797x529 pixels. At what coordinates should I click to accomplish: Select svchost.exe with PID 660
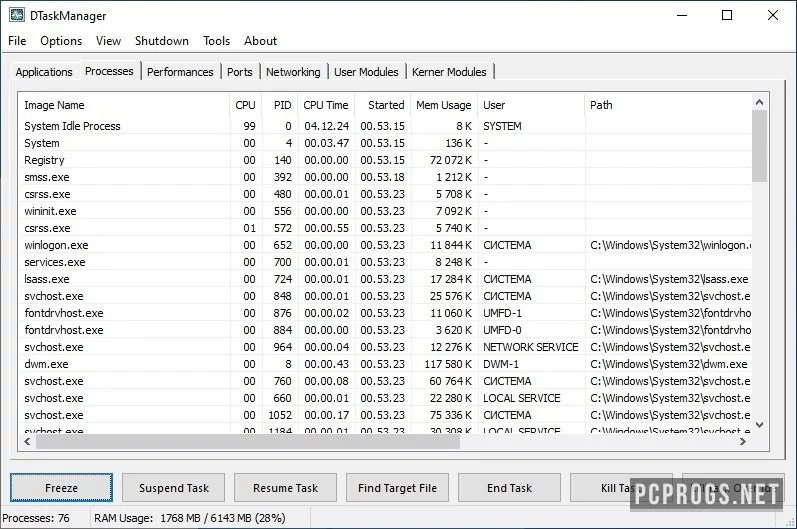[385, 398]
